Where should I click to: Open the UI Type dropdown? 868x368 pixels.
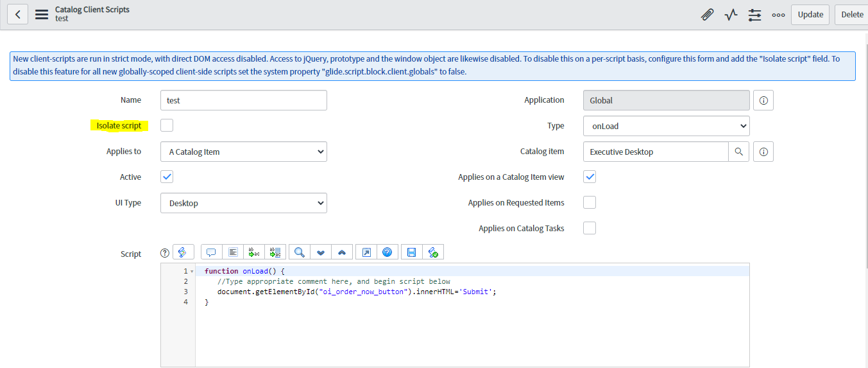244,203
